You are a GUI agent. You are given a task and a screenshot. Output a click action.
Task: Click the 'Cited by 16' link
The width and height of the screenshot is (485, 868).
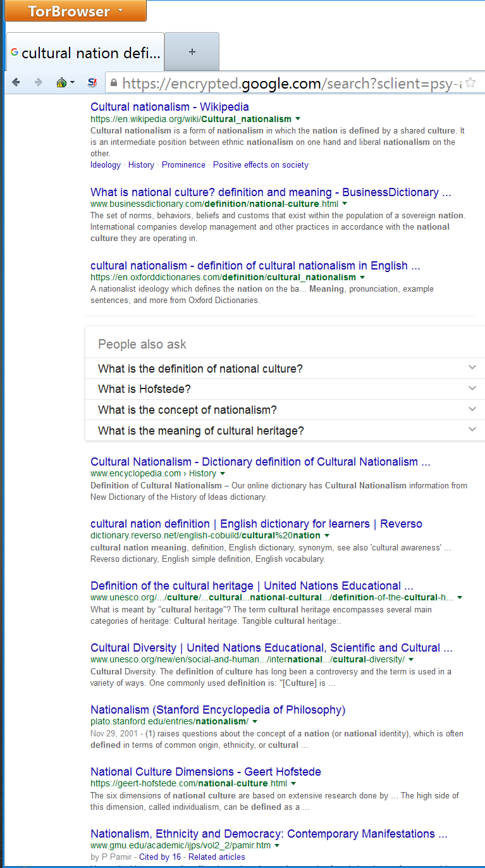(x=159, y=857)
